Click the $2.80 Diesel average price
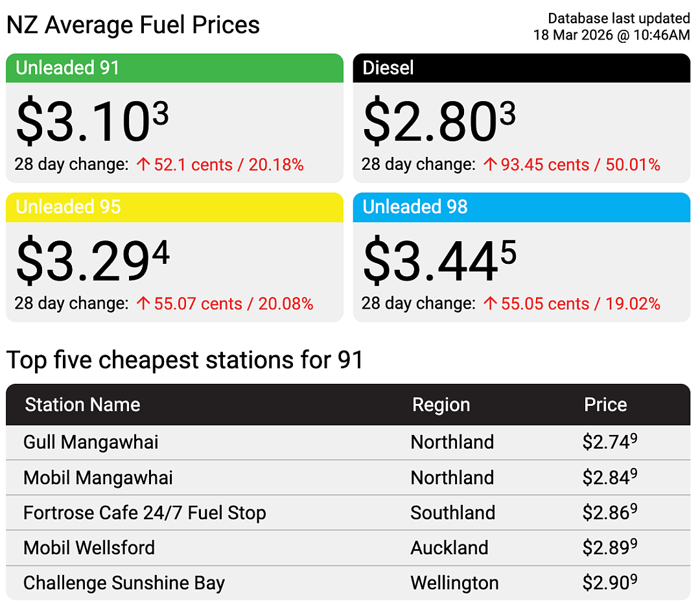 (x=439, y=121)
